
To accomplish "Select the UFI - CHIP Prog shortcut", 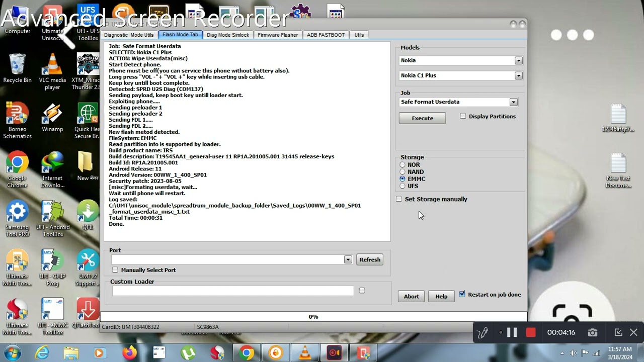I will [52, 267].
